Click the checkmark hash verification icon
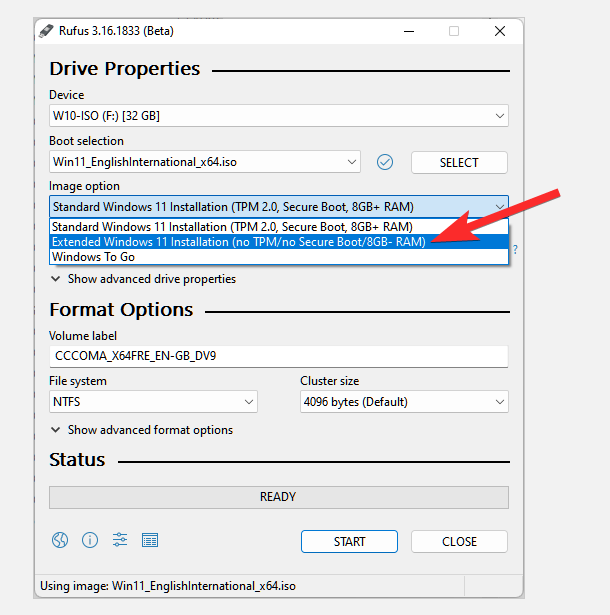This screenshot has width=610, height=615. 385,162
